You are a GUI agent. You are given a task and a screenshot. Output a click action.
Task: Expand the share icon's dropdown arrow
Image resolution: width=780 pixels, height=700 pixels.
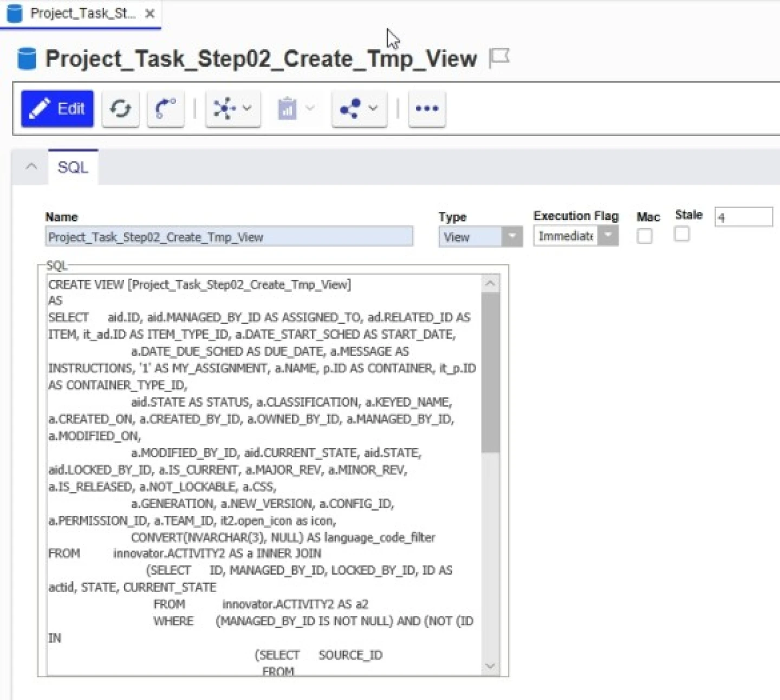point(372,108)
